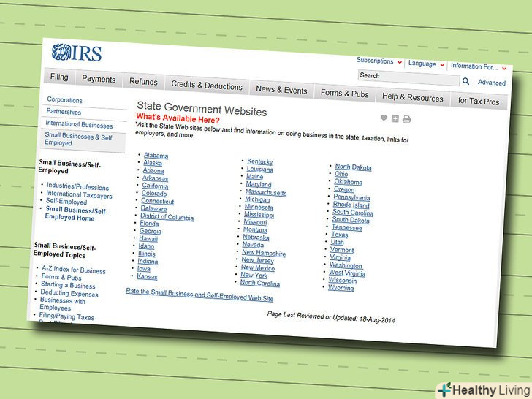Image resolution: width=532 pixels, height=399 pixels.
Task: Select the Massachusetts link
Action: 266,192
